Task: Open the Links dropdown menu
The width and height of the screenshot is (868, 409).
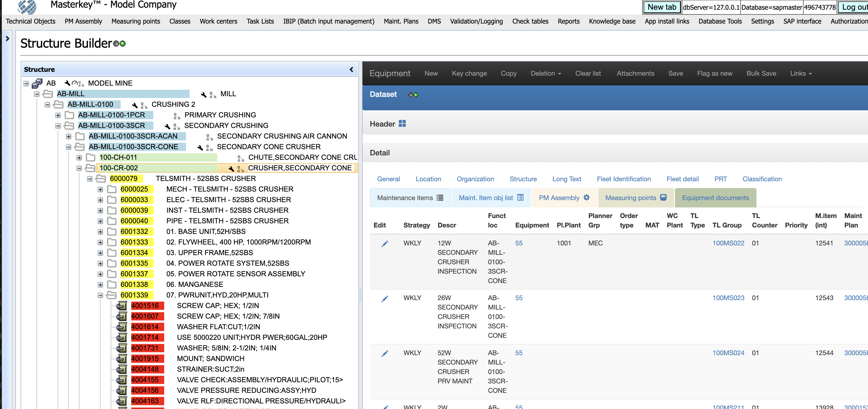Action: click(x=801, y=74)
